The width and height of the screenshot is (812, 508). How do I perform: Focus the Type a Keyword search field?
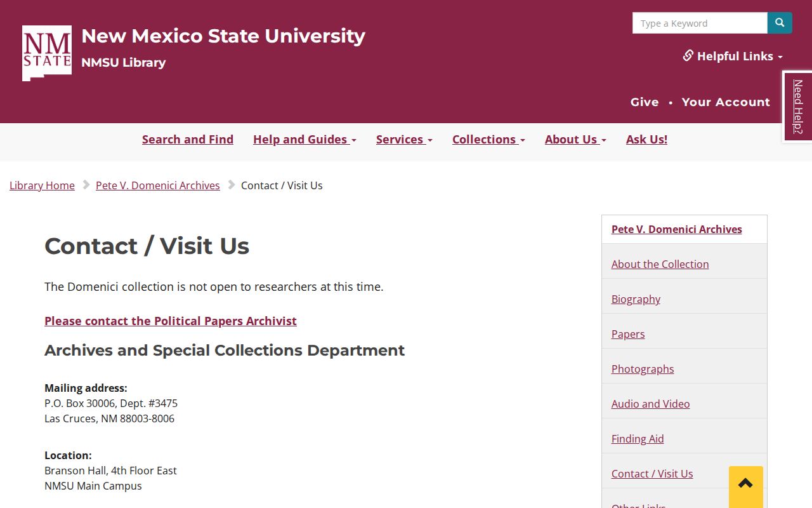click(x=700, y=23)
